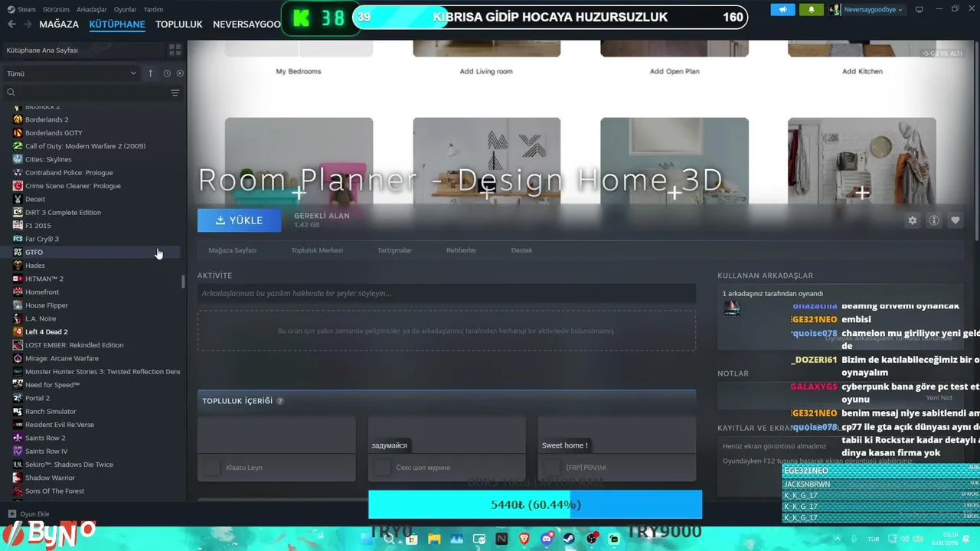Select Call of Duty: Modern Warfare 2 (2009)
Screen dimensions: 980x551
(92, 146)
